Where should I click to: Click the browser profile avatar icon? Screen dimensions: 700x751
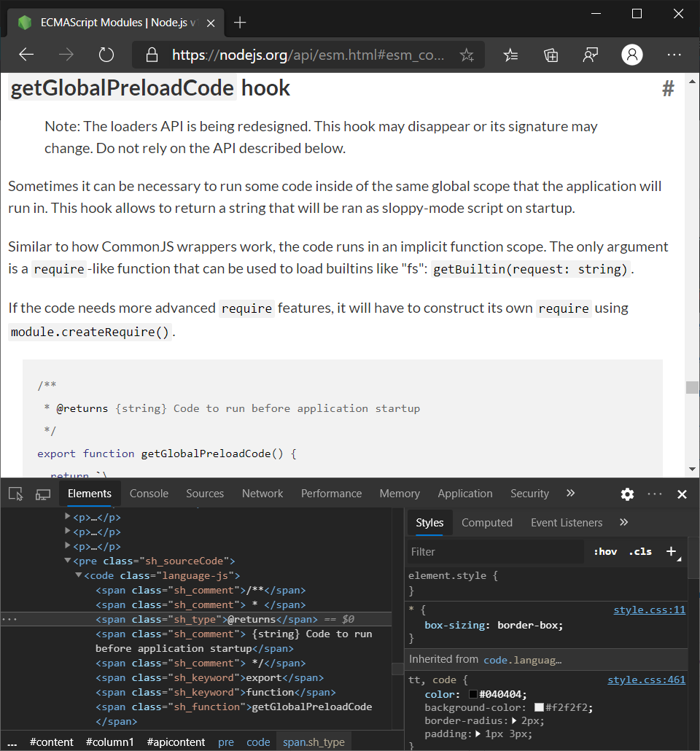pyautogui.click(x=631, y=55)
